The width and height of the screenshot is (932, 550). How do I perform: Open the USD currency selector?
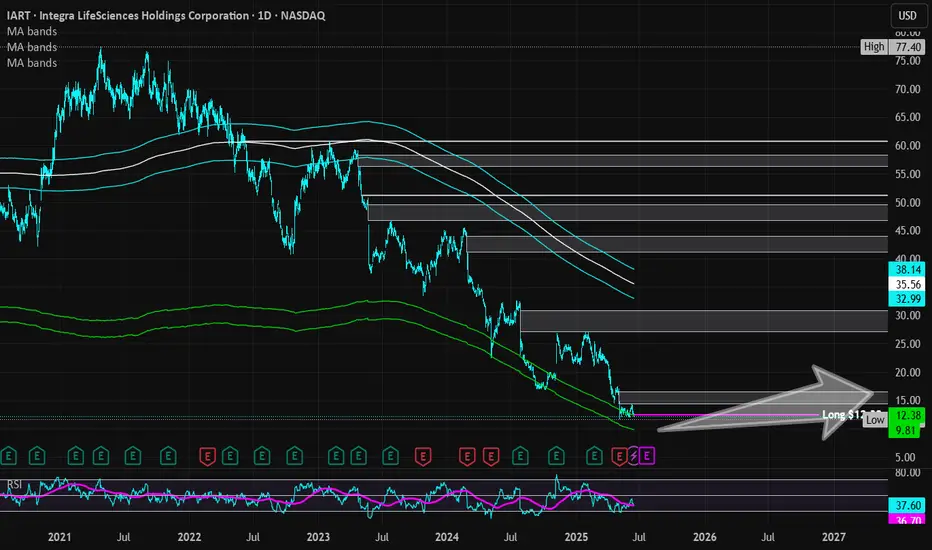point(907,15)
